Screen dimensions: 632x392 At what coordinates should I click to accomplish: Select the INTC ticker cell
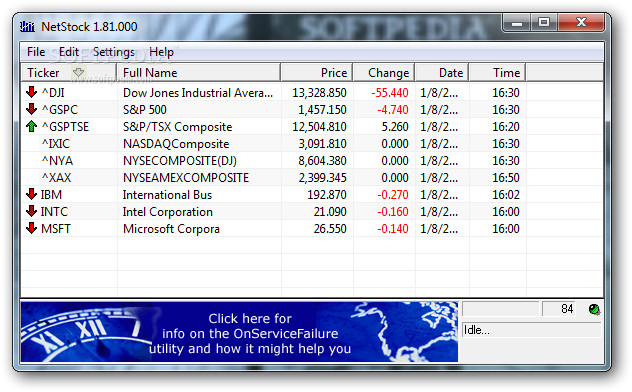click(x=54, y=212)
